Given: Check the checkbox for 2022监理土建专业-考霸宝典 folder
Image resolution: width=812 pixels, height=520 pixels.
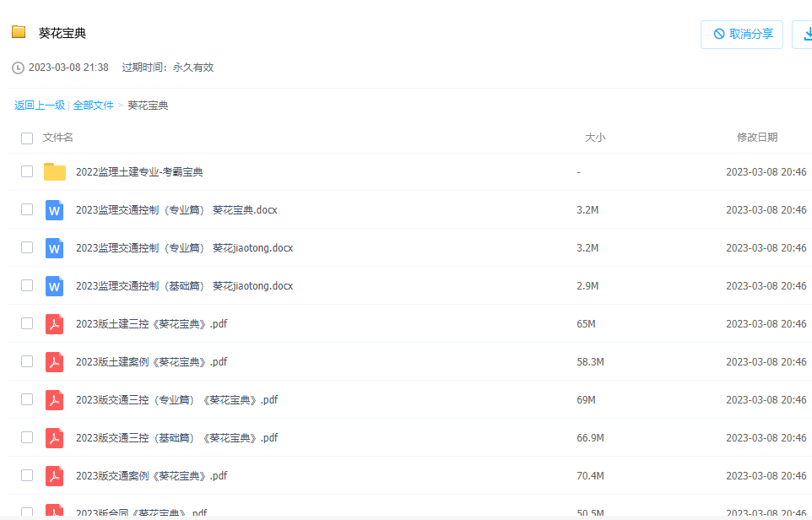Looking at the screenshot, I should [x=26, y=171].
